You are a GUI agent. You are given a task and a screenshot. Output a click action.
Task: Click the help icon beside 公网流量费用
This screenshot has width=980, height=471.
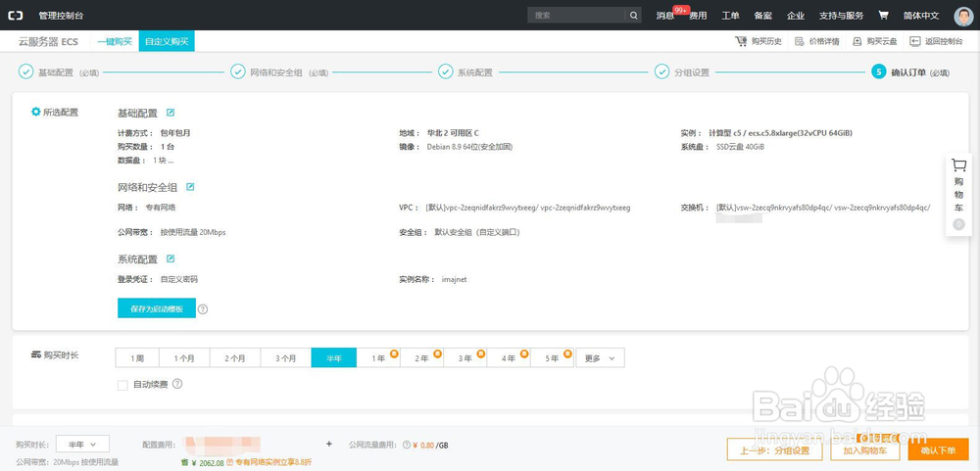click(x=407, y=446)
